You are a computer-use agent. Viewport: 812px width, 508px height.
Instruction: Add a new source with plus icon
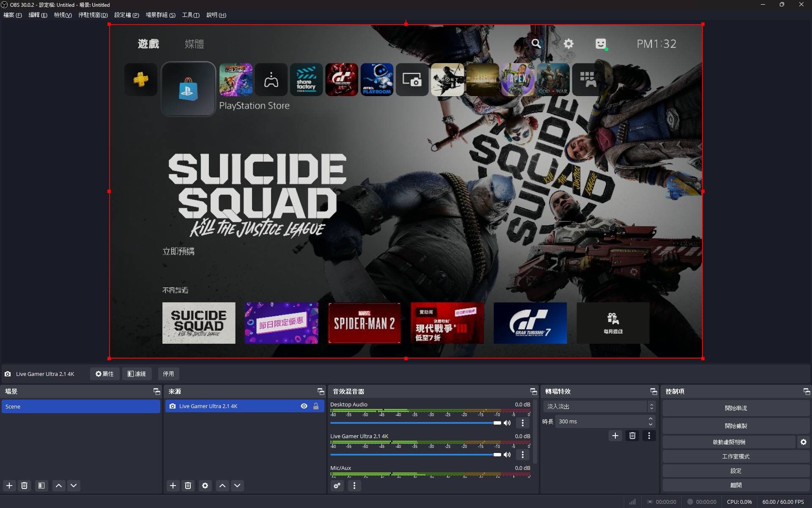[x=173, y=486]
